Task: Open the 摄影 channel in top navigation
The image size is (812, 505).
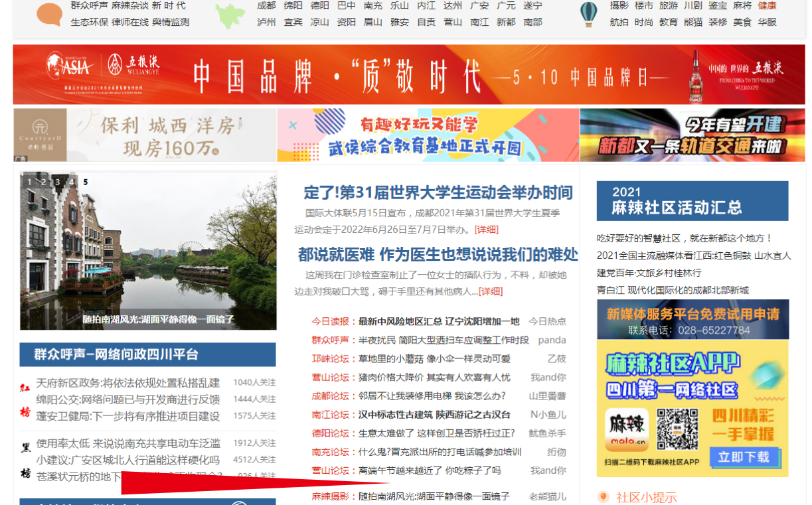Action: tap(619, 5)
